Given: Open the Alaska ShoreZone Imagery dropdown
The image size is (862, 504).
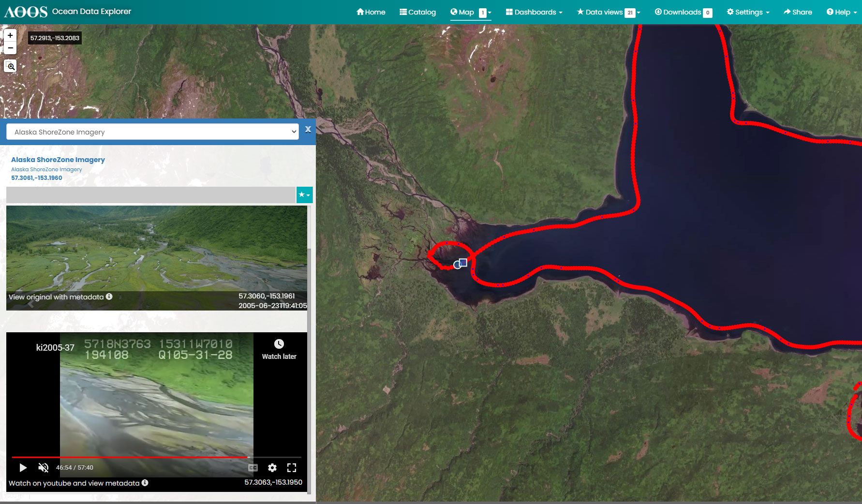Looking at the screenshot, I should 152,132.
